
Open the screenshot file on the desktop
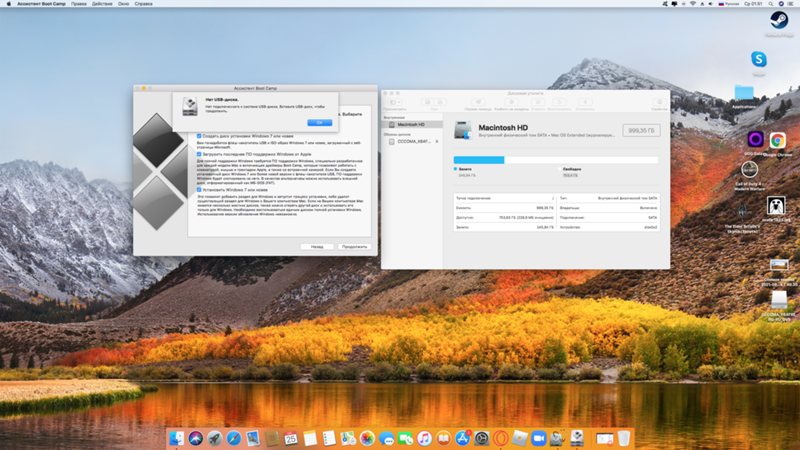coord(779,265)
